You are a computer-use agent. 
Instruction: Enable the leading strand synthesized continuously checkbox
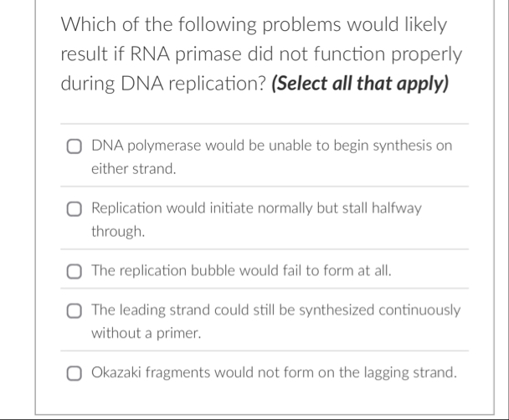pyautogui.click(x=74, y=310)
